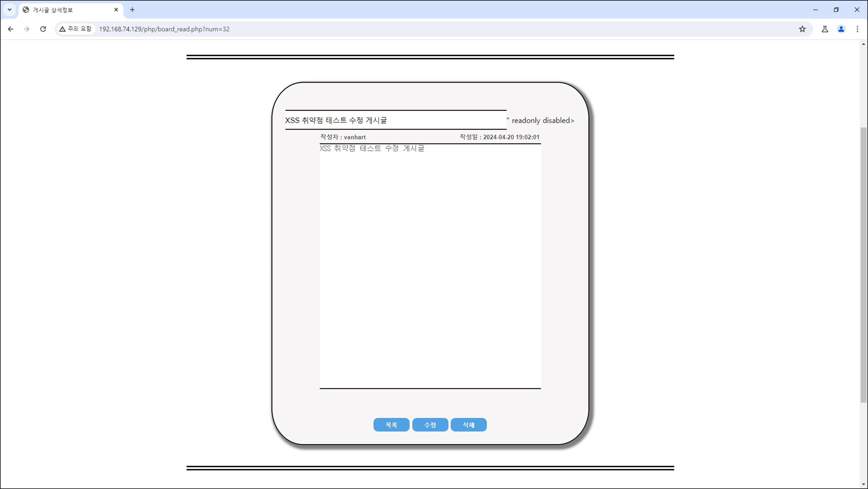Reload the current page
Screen dimensions: 868x489
43,29
